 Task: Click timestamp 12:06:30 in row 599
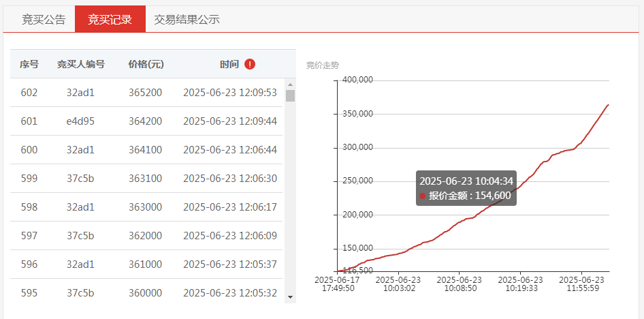click(x=230, y=179)
